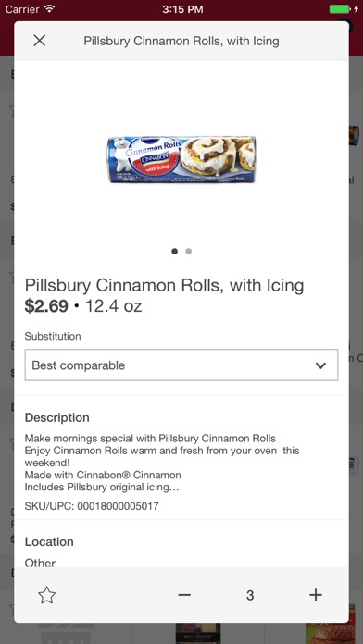Tap the Wi-Fi icon in status bar
This screenshot has height=644, width=363.
[x=49, y=8]
